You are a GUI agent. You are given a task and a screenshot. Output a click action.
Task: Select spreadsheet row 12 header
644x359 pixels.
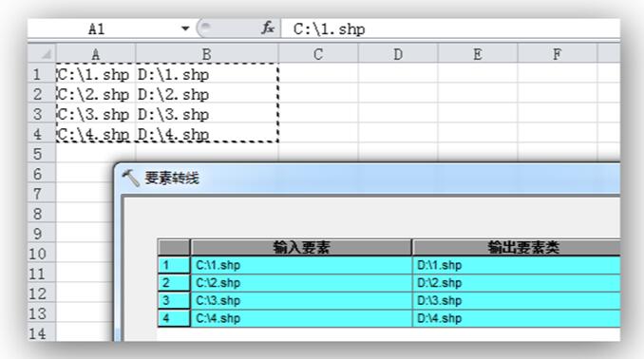42,293
